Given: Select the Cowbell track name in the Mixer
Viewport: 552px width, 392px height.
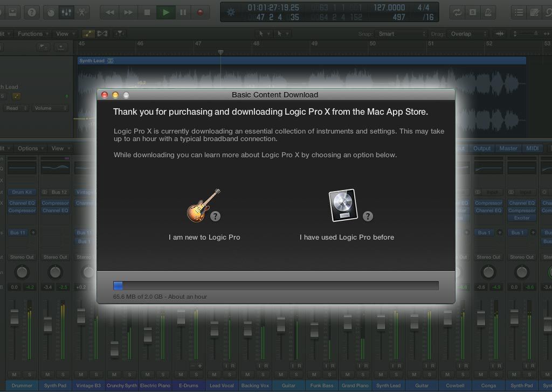Looking at the screenshot, I should tap(455, 386).
